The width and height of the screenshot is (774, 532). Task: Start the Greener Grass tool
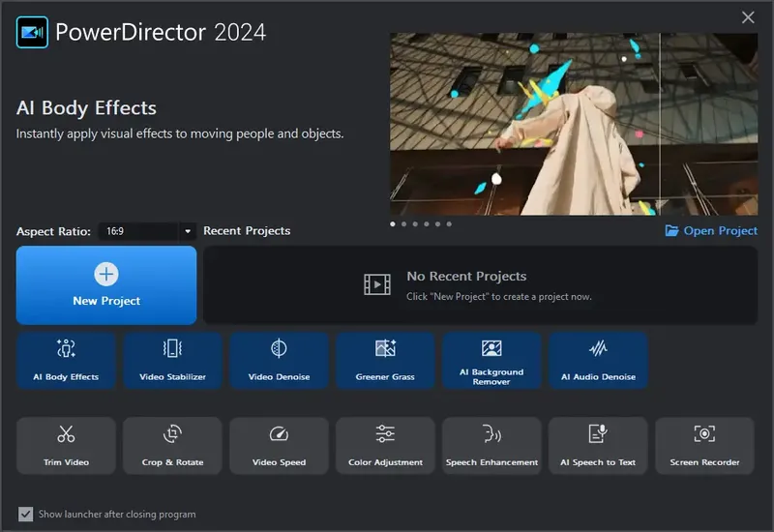(x=385, y=361)
